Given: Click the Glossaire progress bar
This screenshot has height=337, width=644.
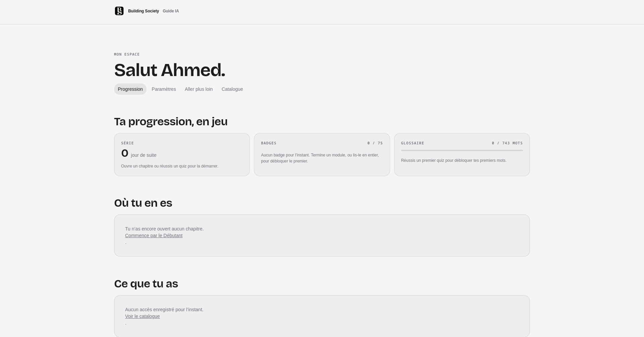Looking at the screenshot, I should [462, 150].
